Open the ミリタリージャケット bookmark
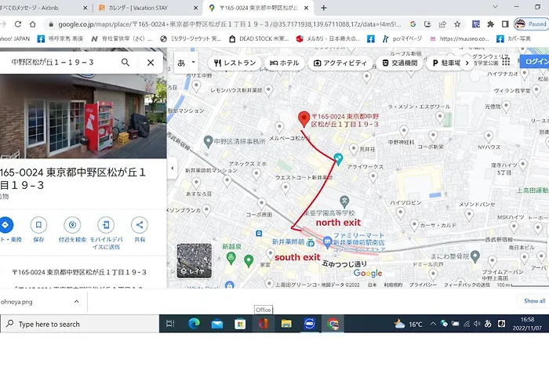Viewport: 549px width, 392px height. point(191,38)
